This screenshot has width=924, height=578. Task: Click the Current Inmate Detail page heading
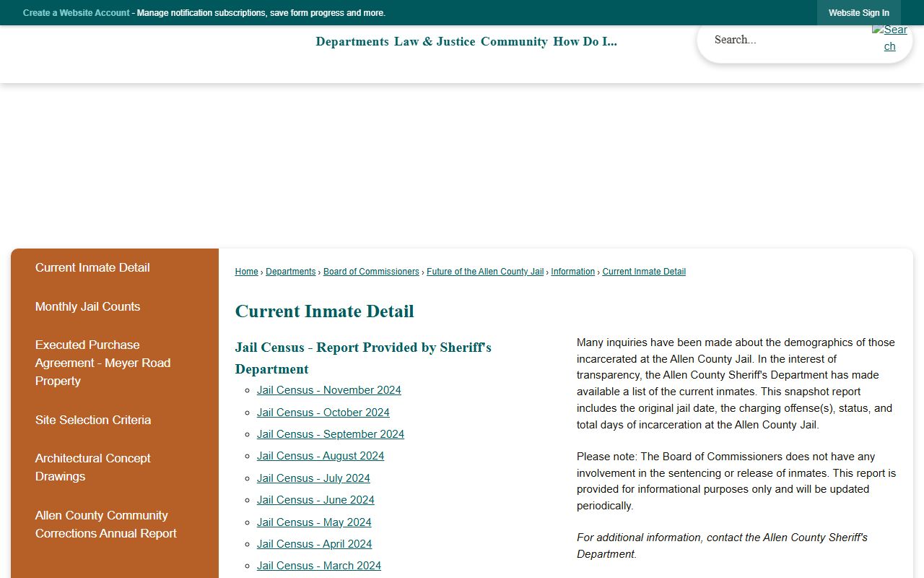[325, 311]
